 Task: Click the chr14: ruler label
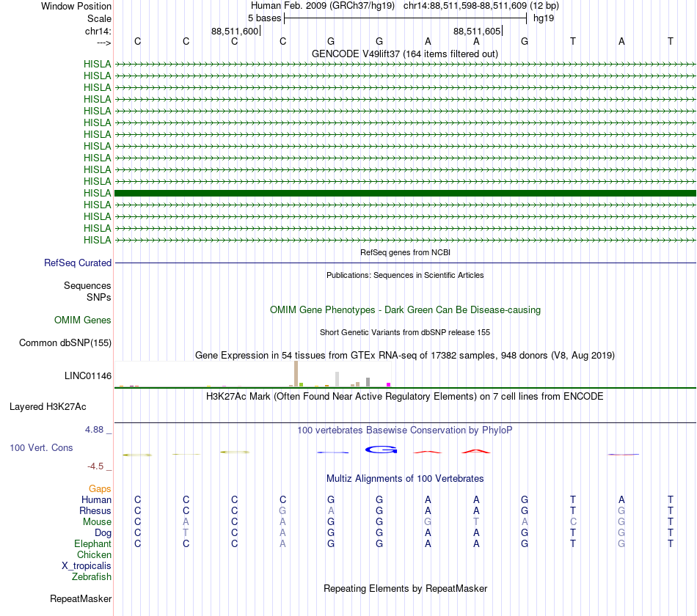pos(98,31)
